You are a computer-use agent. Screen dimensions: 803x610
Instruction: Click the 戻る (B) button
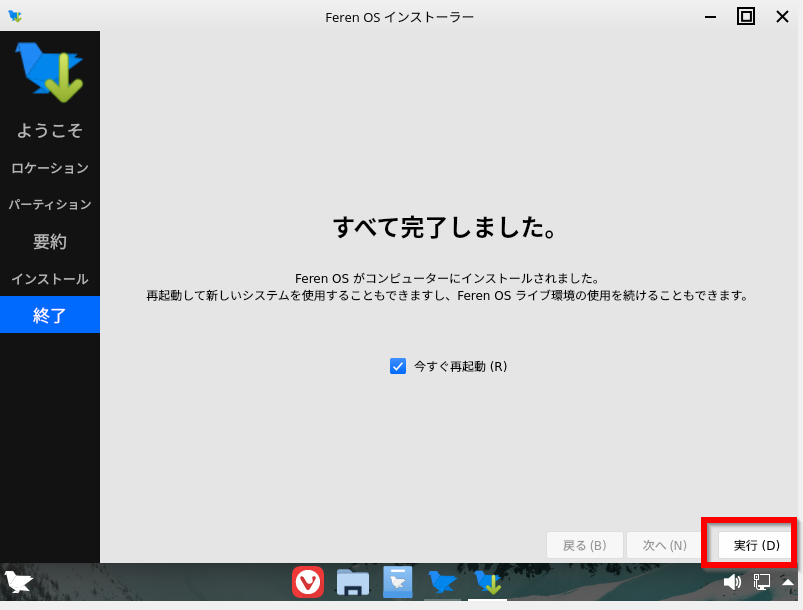pos(585,545)
